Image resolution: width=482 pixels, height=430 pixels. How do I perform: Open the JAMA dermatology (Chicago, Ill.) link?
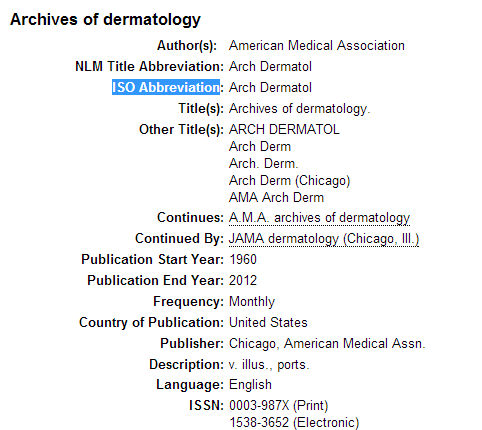click(x=324, y=239)
